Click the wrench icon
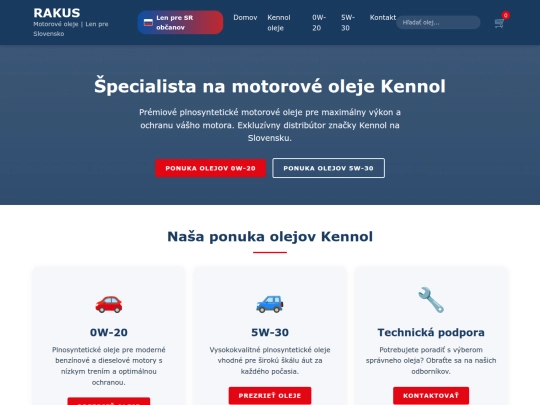 click(x=431, y=300)
